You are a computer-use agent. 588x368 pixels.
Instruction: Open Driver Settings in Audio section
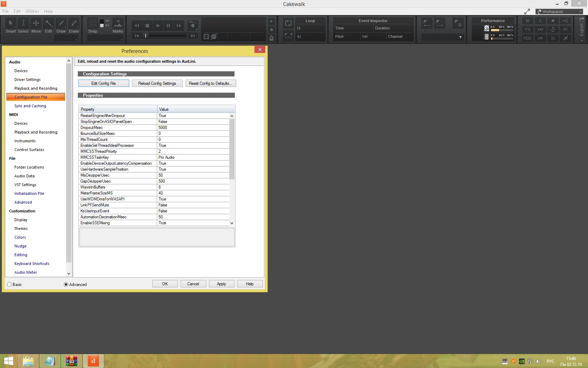click(x=27, y=80)
